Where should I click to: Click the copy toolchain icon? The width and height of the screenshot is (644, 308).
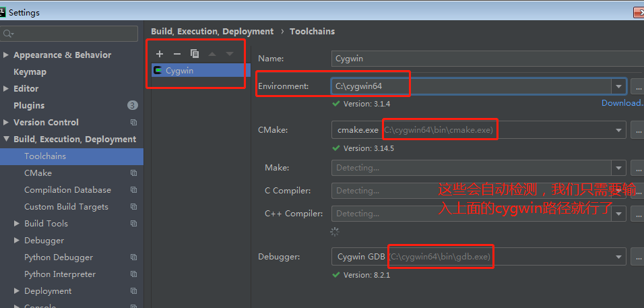point(195,54)
